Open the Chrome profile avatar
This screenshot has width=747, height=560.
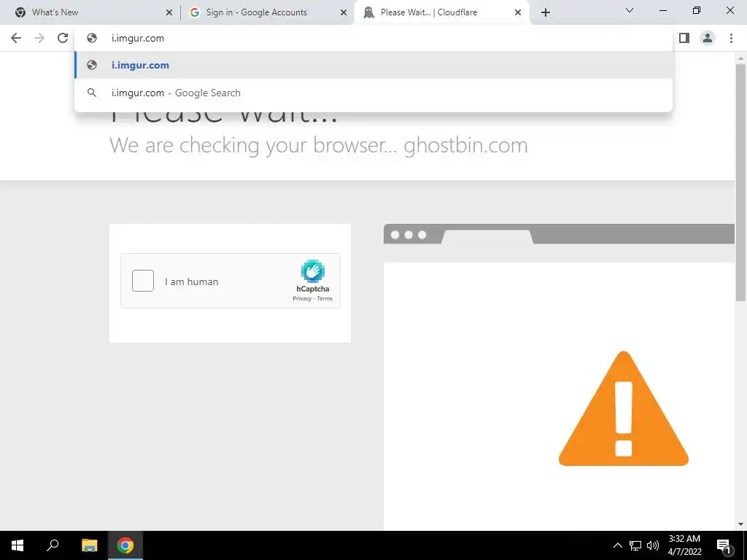pos(708,38)
